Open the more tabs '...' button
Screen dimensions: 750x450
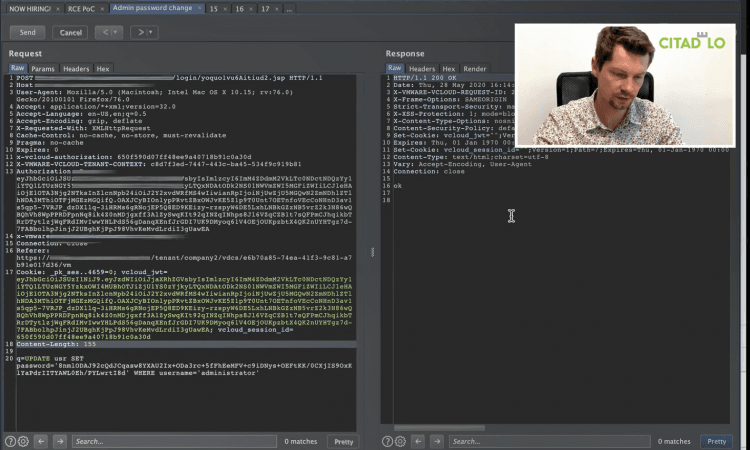(x=290, y=7)
